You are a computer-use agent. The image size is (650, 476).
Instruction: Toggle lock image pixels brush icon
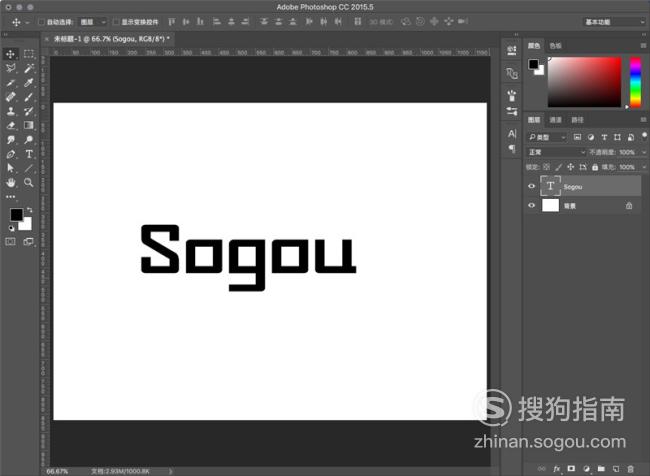click(558, 167)
